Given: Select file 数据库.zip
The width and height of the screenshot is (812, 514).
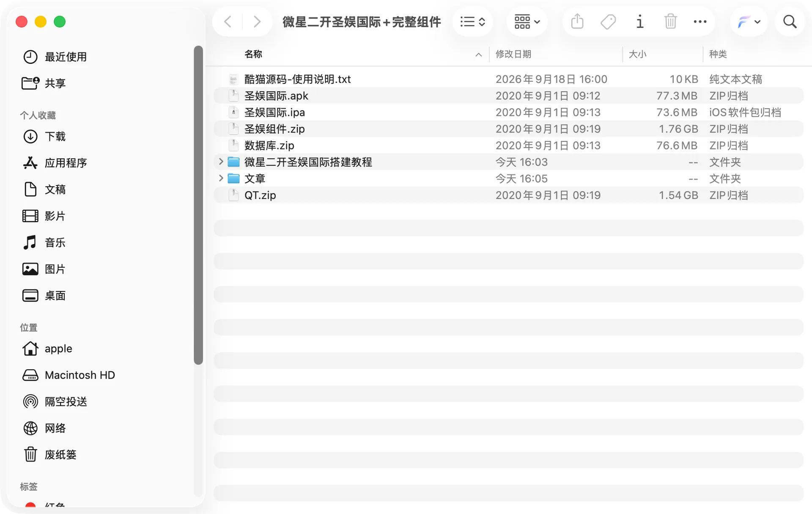Looking at the screenshot, I should click(x=508, y=145).
